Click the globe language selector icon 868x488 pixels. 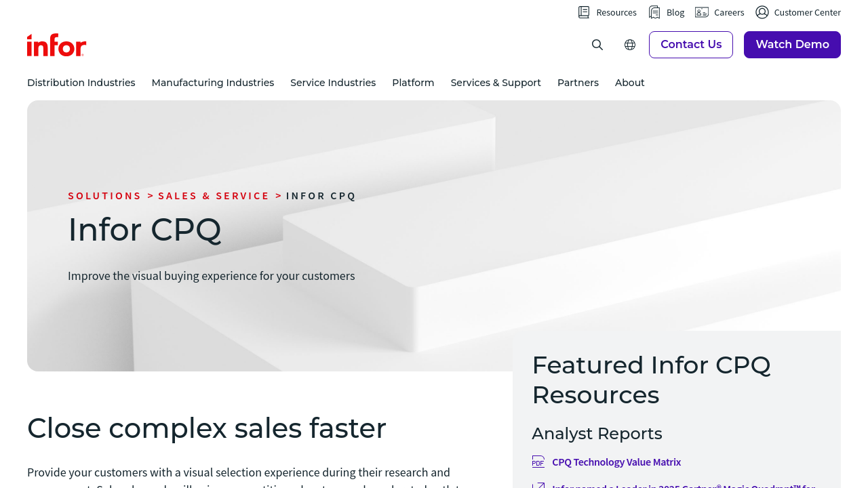pyautogui.click(x=630, y=45)
